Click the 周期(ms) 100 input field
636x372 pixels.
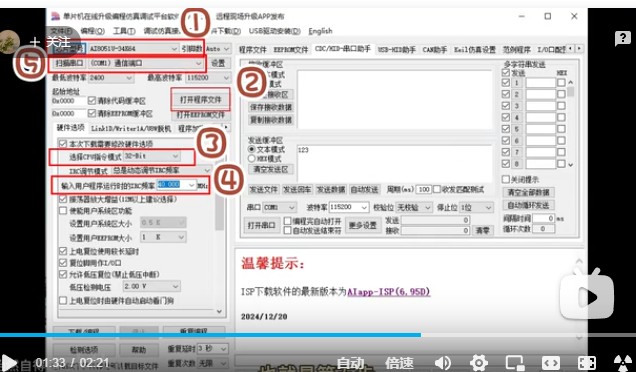click(423, 189)
